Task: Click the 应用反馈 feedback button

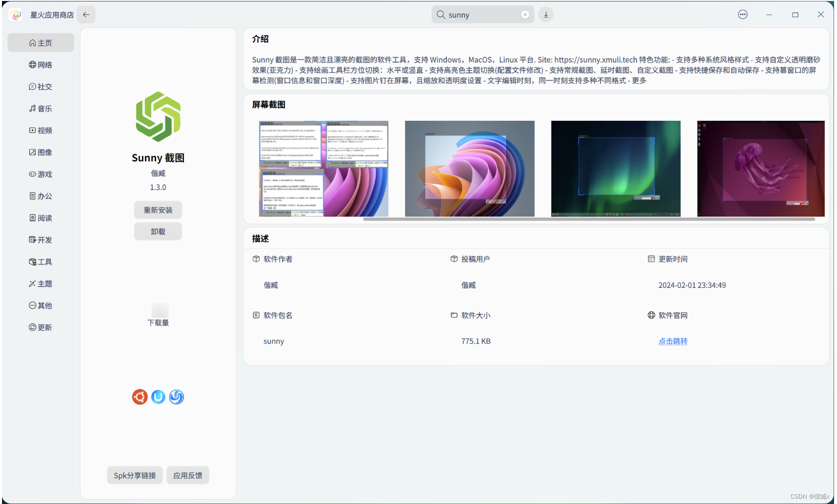Action: point(188,475)
